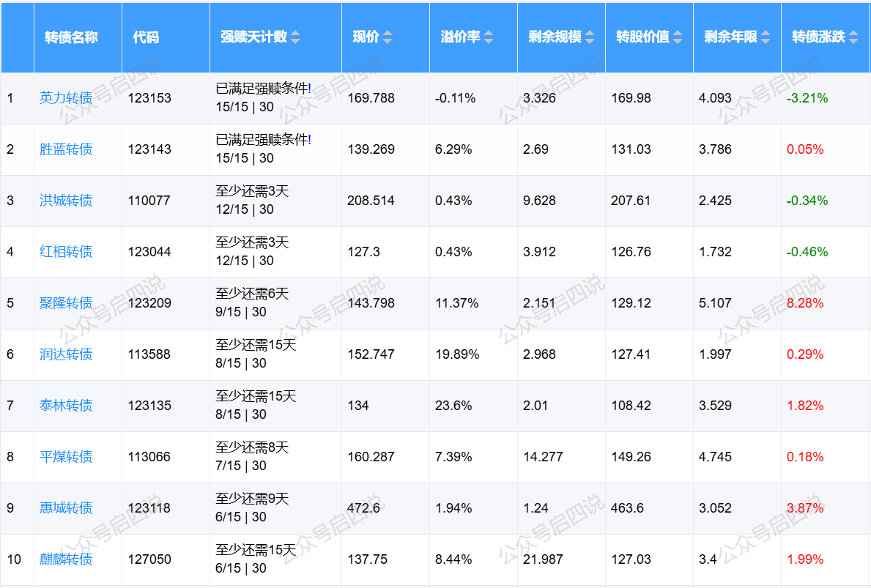The width and height of the screenshot is (871, 588).
Task: Click the 惠城转债 link
Action: click(66, 508)
